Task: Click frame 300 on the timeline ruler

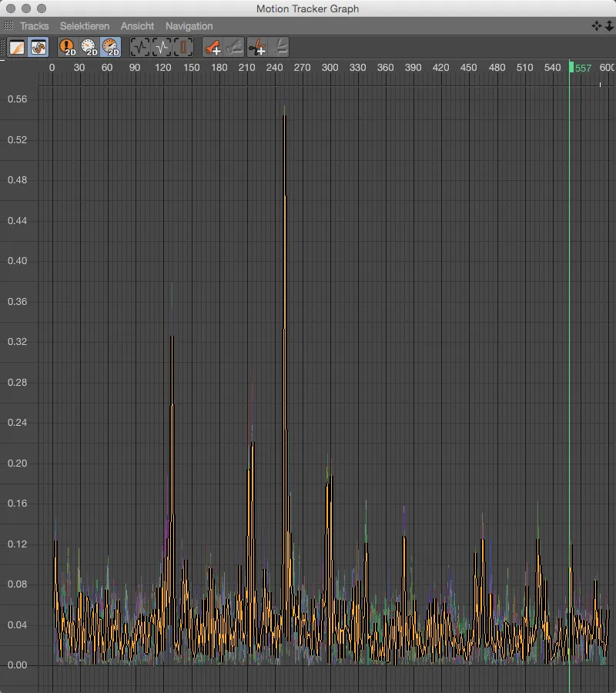Action: click(x=330, y=68)
